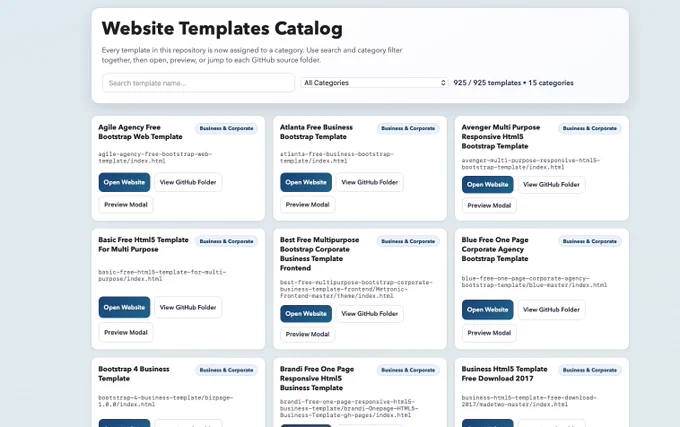Click path best-free-multipurpose-bootstrap-corporate text
680x427 pixels.
356,289
